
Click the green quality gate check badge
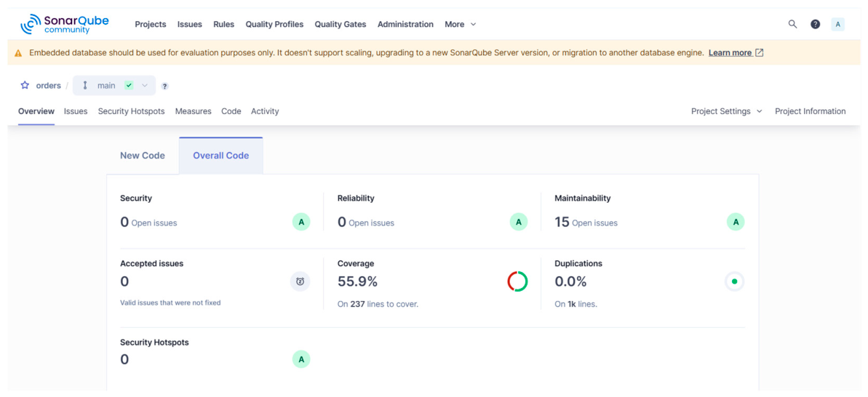coord(129,86)
